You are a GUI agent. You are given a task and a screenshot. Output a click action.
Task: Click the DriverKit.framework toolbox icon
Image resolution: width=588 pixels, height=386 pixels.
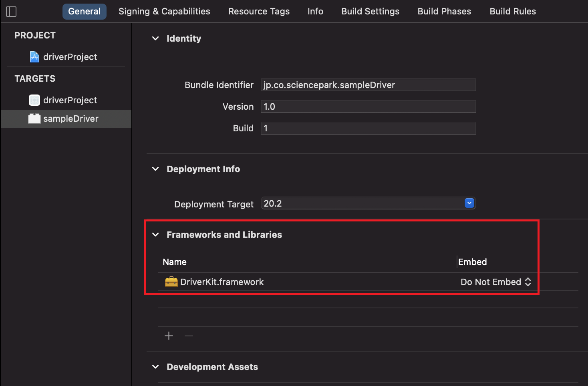(171, 281)
